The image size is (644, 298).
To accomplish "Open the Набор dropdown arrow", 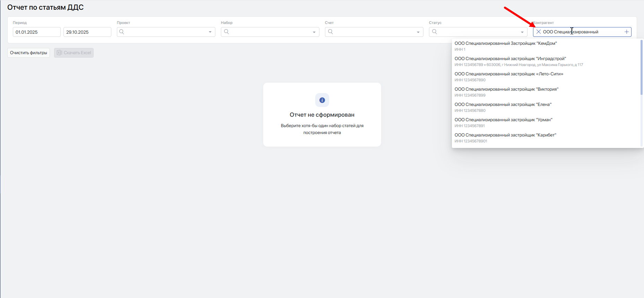I will [x=314, y=32].
